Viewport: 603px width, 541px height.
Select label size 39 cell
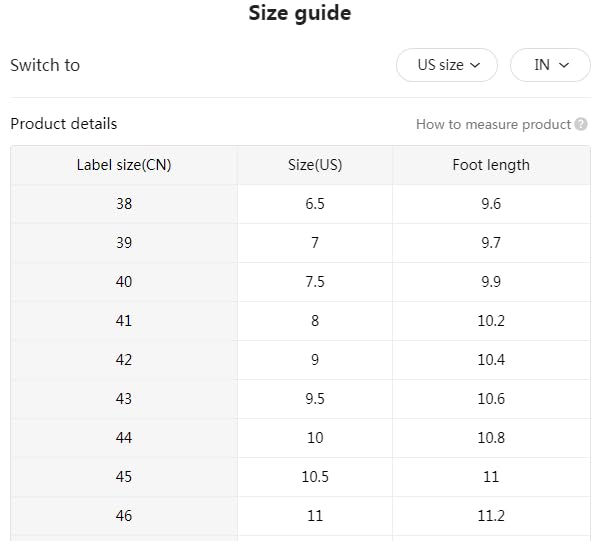124,243
